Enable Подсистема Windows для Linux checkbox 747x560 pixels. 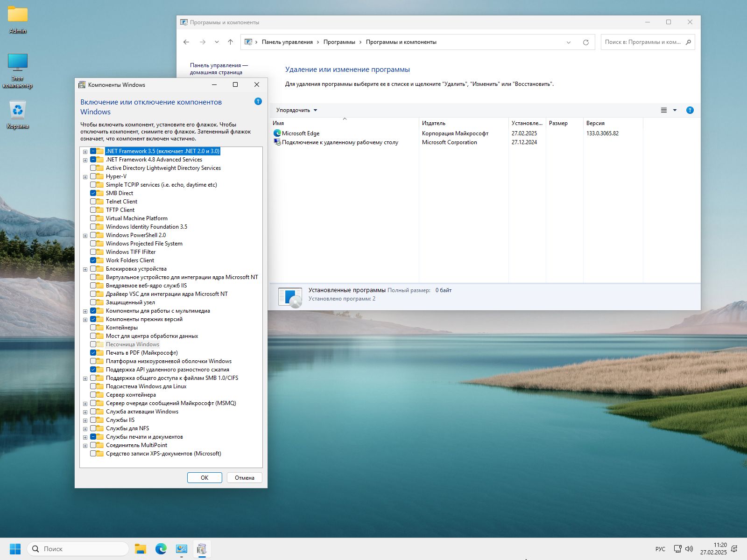click(x=93, y=386)
